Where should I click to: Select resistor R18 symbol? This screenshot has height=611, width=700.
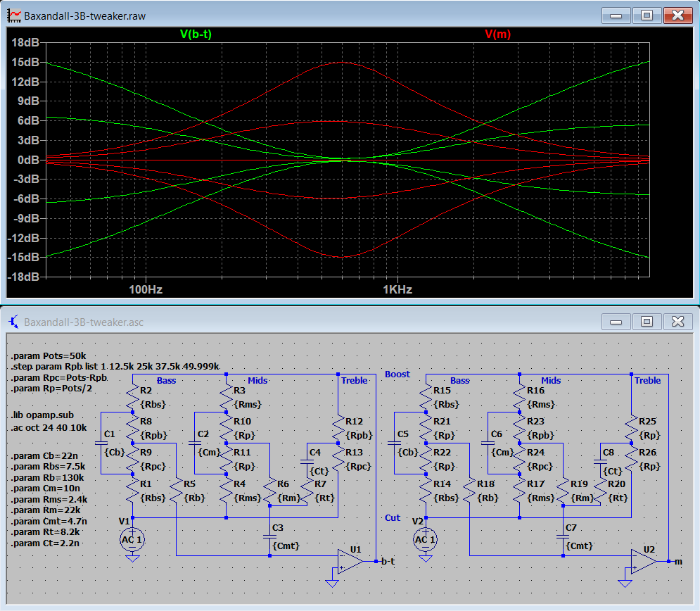470,491
